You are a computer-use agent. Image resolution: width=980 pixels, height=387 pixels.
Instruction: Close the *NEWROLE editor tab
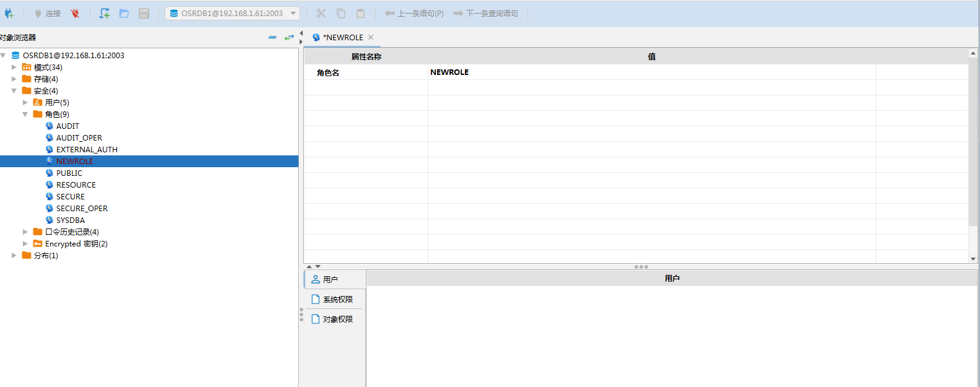(371, 37)
